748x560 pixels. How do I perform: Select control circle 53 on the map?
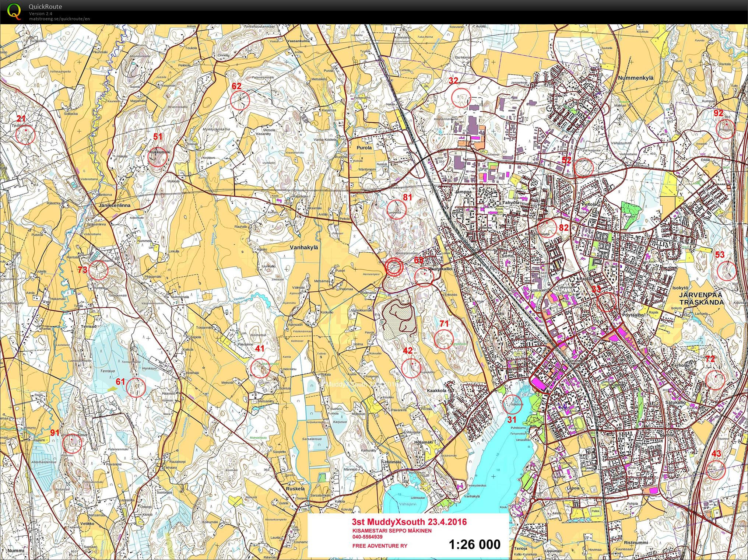727,271
